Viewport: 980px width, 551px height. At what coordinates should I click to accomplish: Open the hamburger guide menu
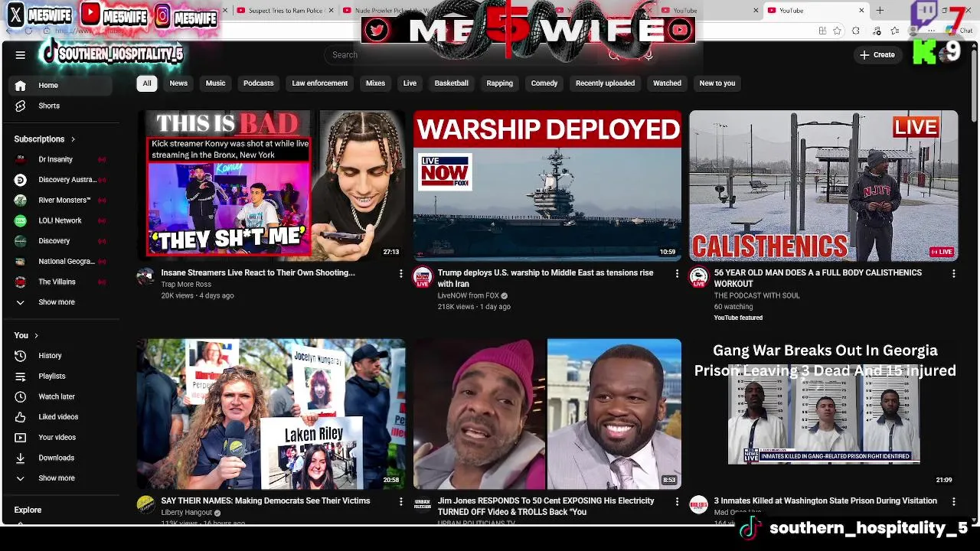21,54
